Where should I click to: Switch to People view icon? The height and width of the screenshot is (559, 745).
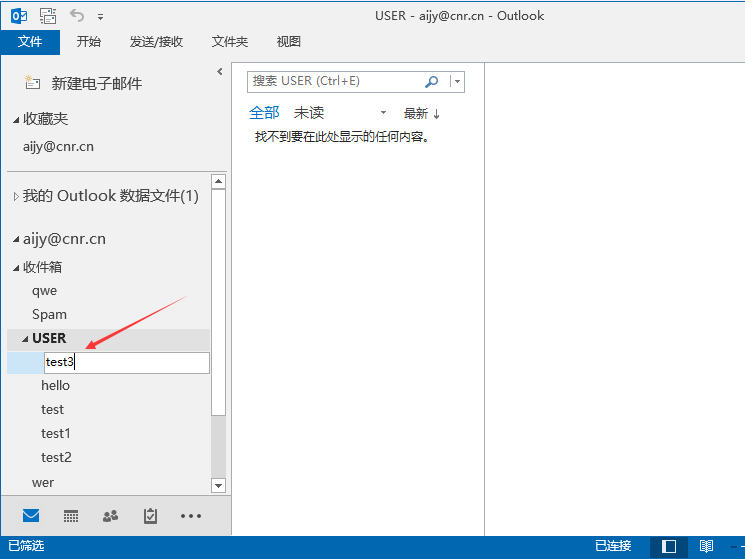pos(111,516)
